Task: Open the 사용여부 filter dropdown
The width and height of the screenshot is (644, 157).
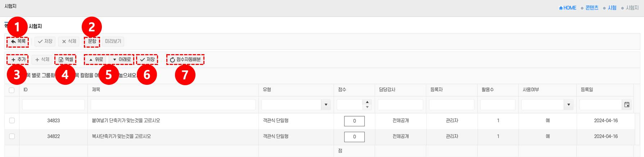Action: [568, 105]
